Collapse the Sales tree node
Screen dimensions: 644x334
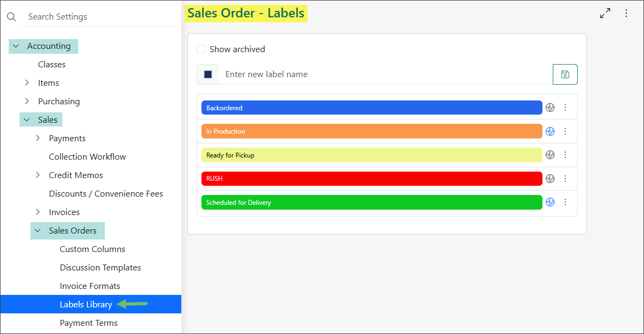[x=27, y=120]
